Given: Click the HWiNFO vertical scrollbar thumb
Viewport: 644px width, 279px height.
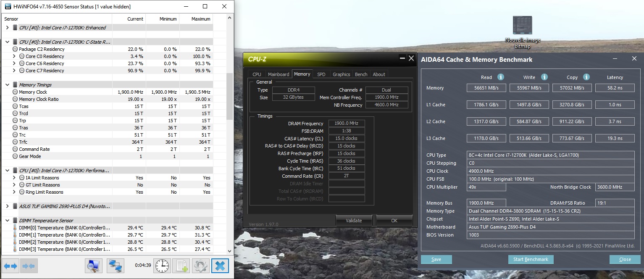Looking at the screenshot, I should point(229,97).
